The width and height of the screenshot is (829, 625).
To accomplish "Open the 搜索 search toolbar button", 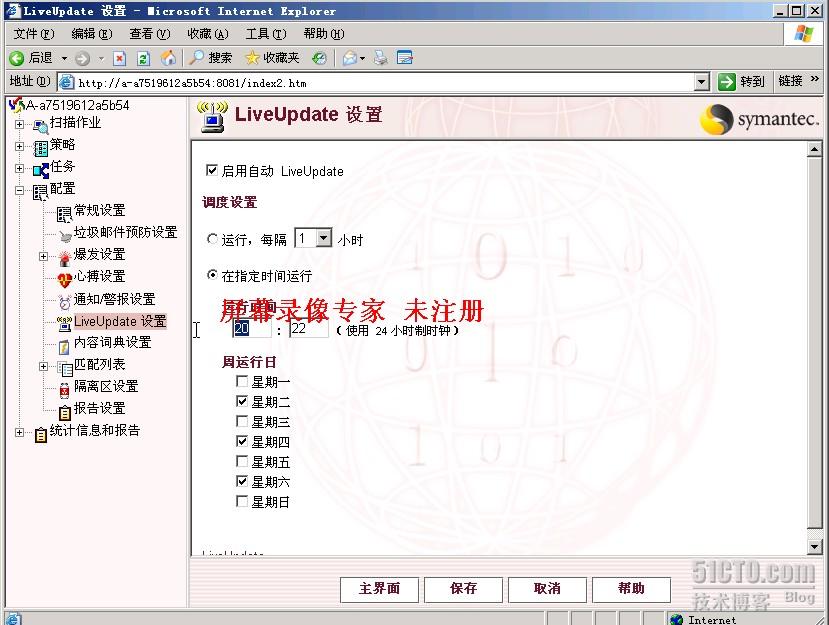I will click(211, 58).
